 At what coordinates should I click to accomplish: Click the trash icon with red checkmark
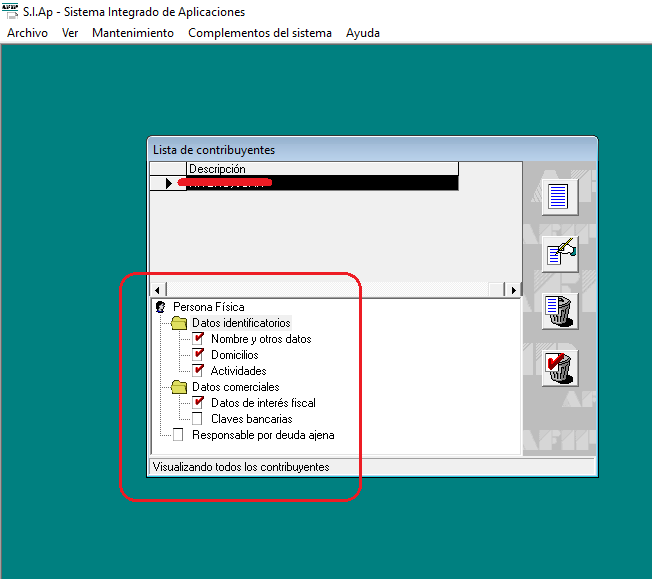click(x=557, y=367)
